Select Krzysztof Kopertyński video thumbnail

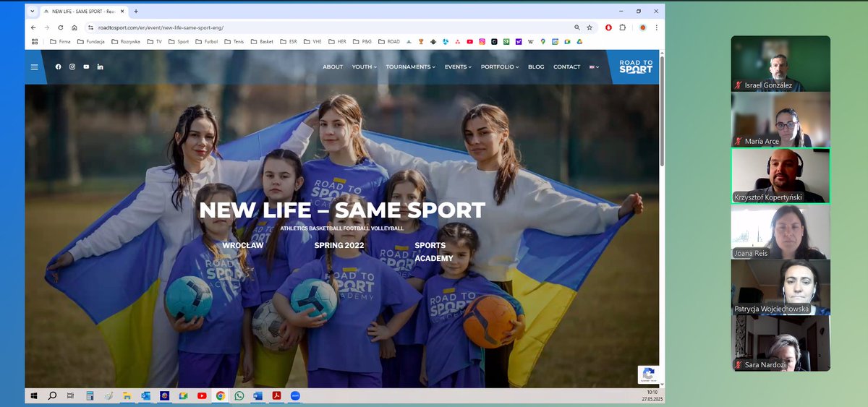click(780, 176)
